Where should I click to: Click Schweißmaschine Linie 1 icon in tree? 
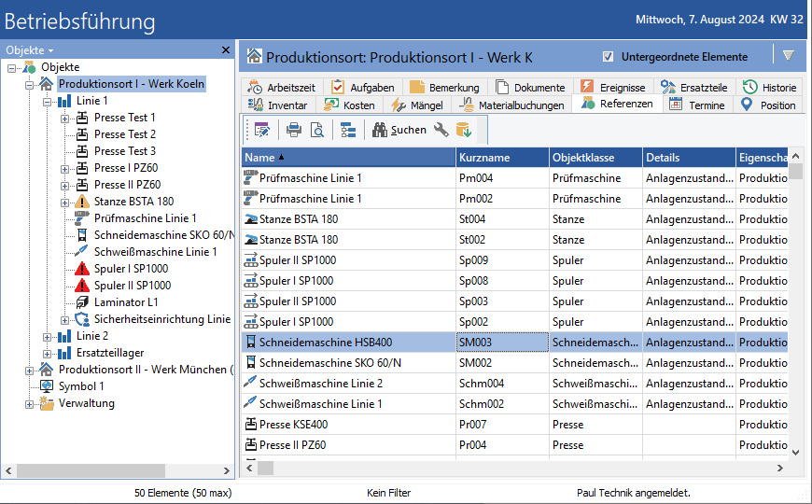pos(82,252)
